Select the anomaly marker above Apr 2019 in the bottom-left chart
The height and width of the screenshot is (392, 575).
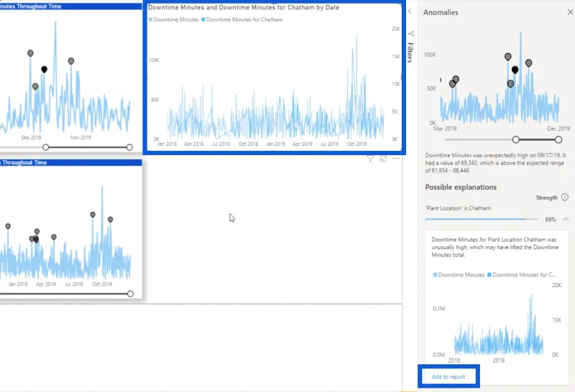[x=53, y=237]
